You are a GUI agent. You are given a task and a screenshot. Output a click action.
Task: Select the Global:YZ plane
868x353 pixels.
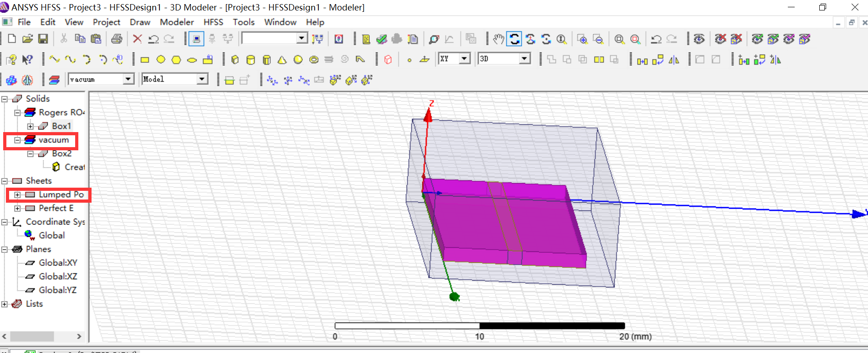[57, 290]
